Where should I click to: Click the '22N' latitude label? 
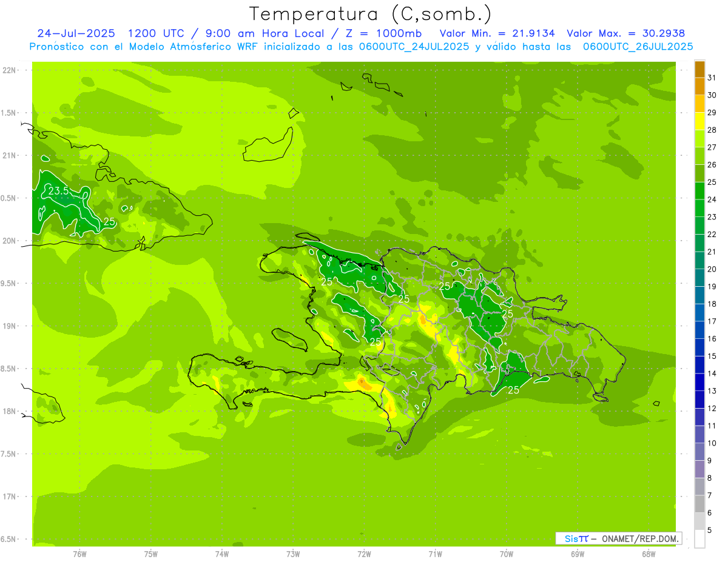(x=9, y=70)
